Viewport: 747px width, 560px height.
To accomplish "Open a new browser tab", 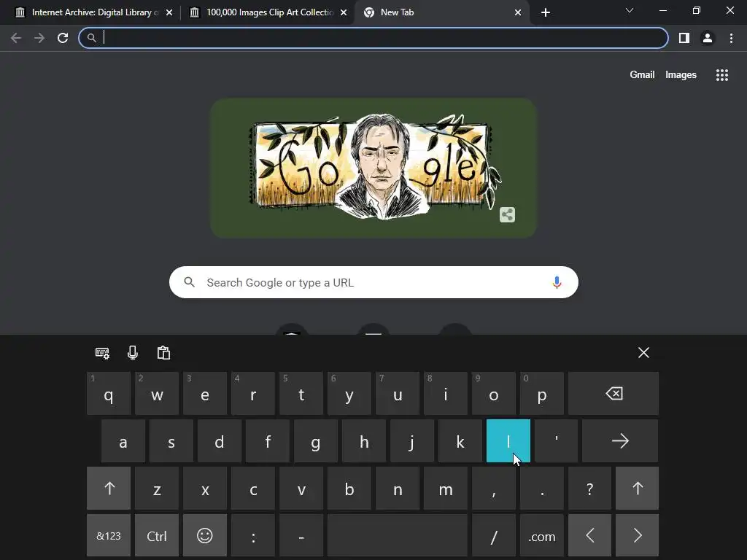I will click(x=546, y=12).
